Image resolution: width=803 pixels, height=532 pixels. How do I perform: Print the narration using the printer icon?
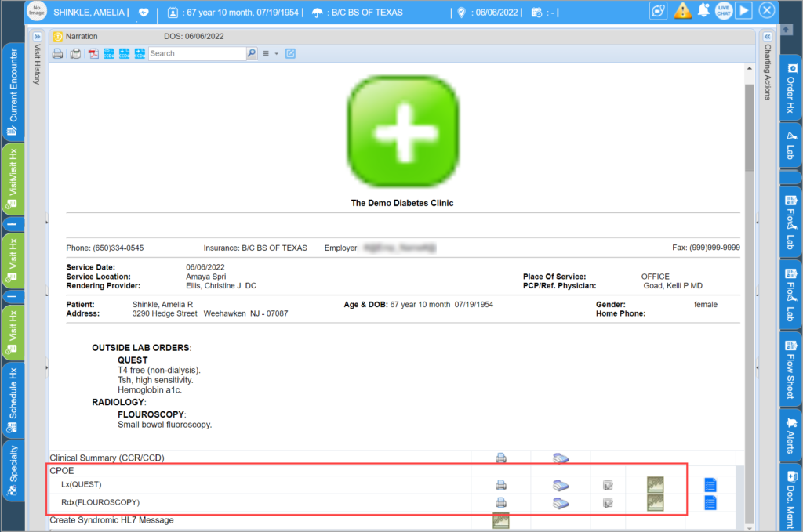click(x=57, y=54)
